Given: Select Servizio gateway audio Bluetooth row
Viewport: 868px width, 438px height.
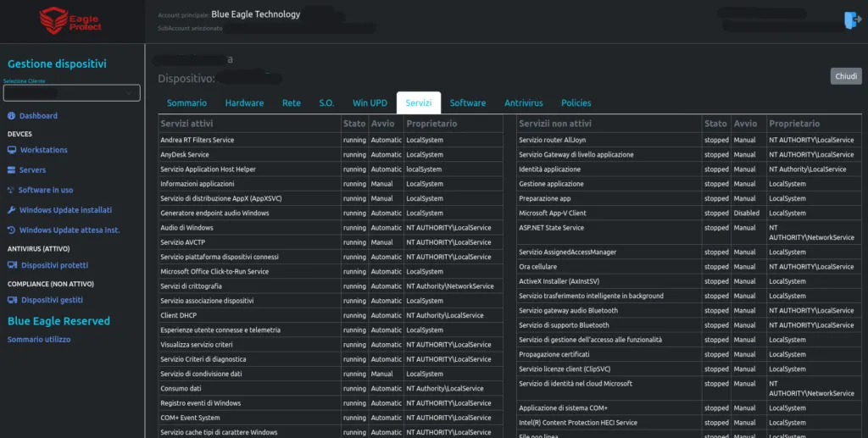Looking at the screenshot, I should pos(689,311).
